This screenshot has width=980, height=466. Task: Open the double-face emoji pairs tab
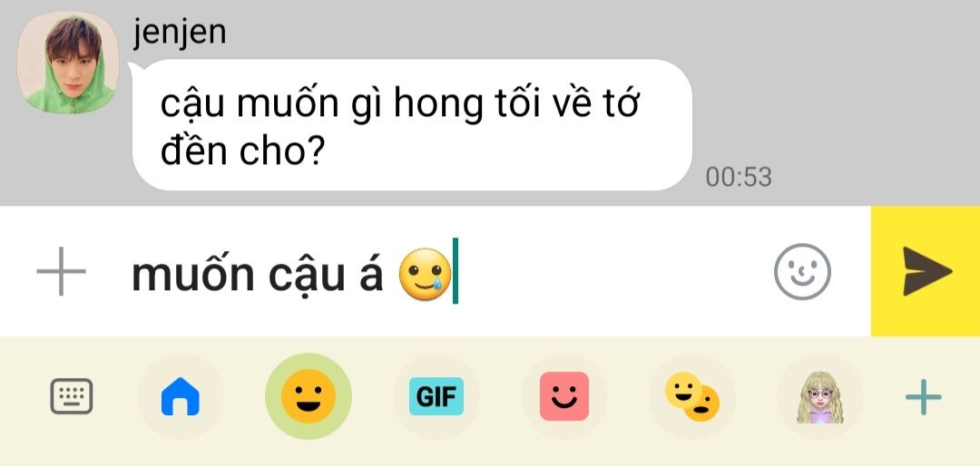691,396
